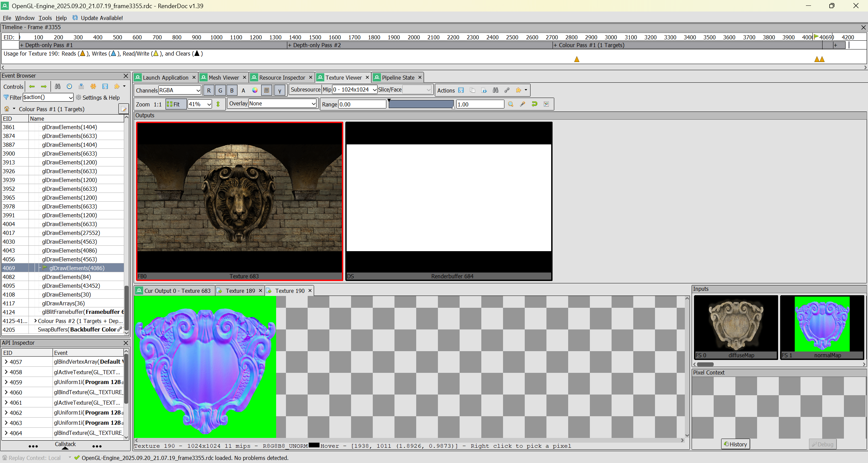
Task: Click the time durations clock icon
Action: (70, 86)
